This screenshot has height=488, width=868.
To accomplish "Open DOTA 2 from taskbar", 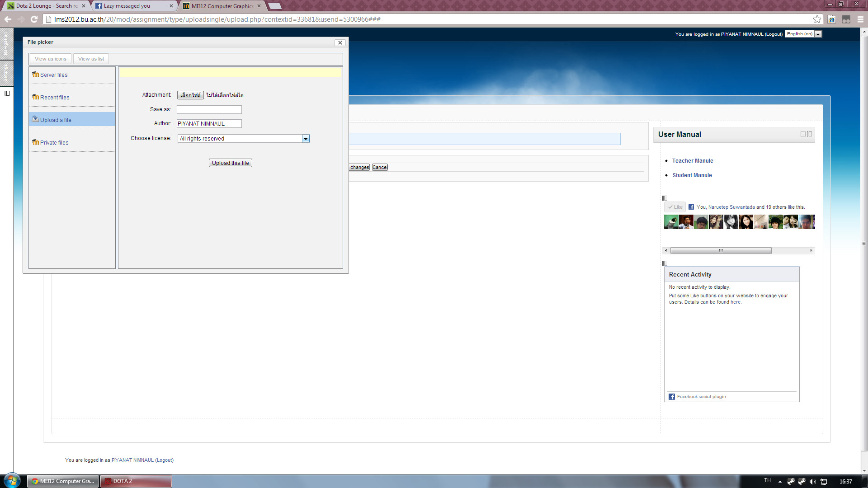I will [x=136, y=481].
